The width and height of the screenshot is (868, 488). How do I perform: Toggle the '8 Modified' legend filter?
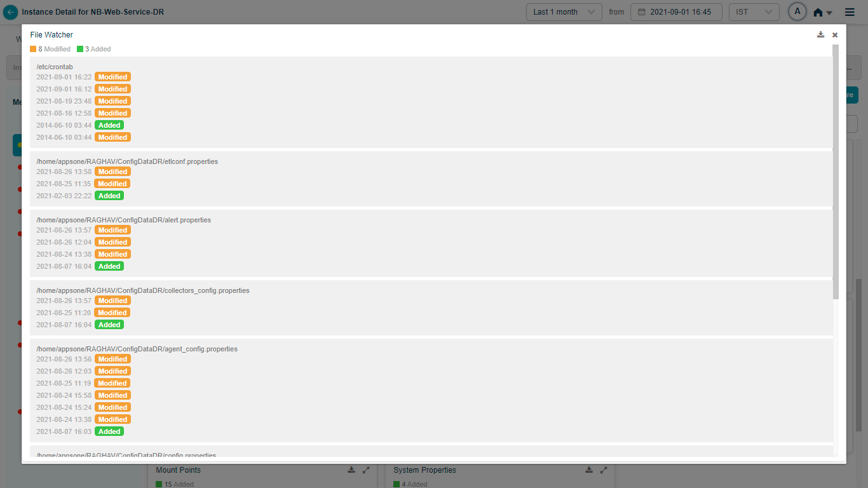coord(50,49)
